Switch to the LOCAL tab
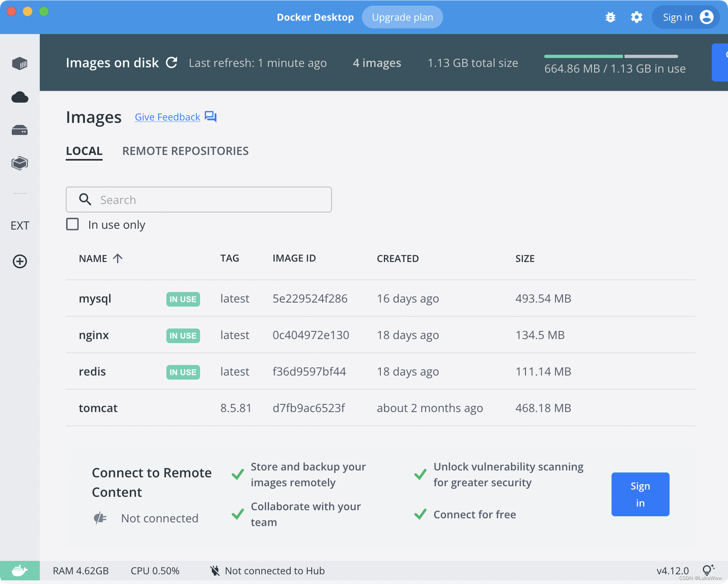This screenshot has width=728, height=584. 84,151
